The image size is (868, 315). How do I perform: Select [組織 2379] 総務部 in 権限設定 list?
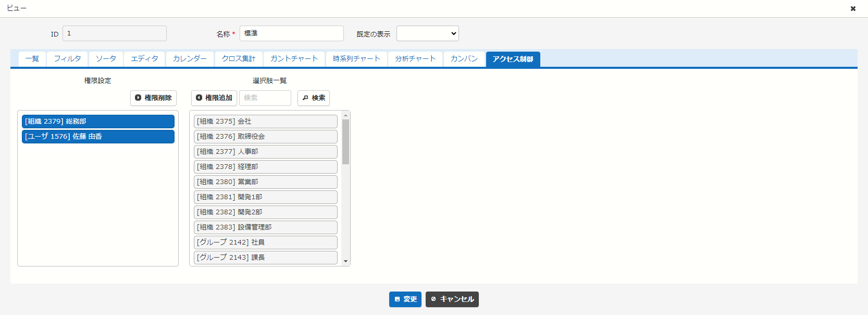click(x=98, y=122)
